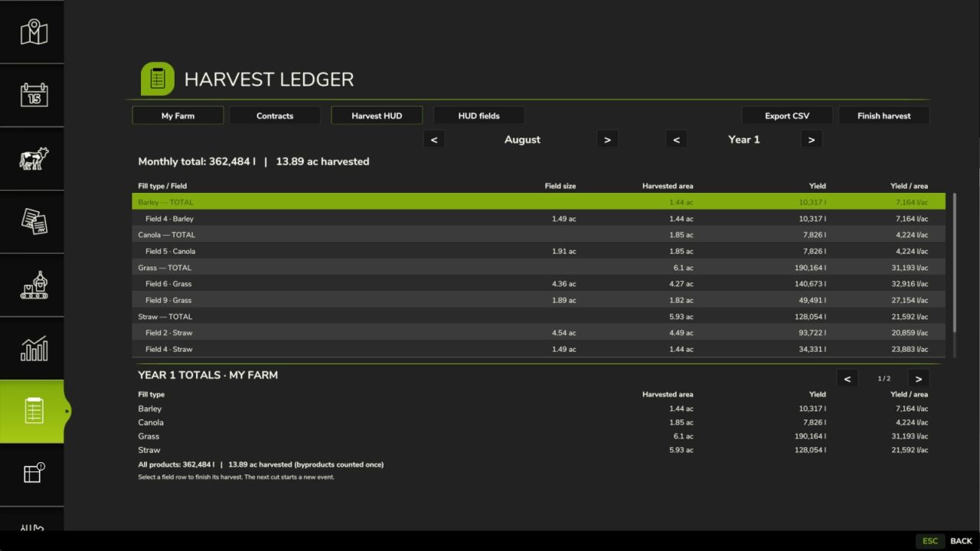Screen dimensions: 980x551
Task: Toggle the Harvest HUD option
Action: pyautogui.click(x=377, y=116)
